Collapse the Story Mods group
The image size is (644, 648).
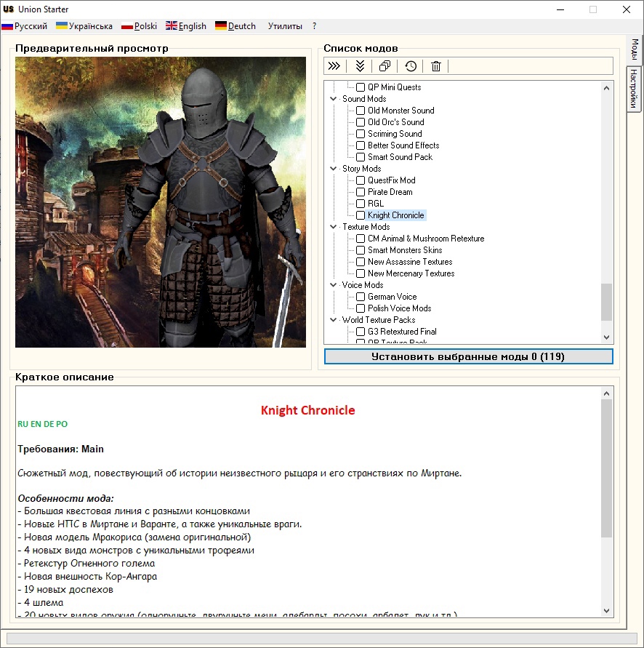point(334,169)
